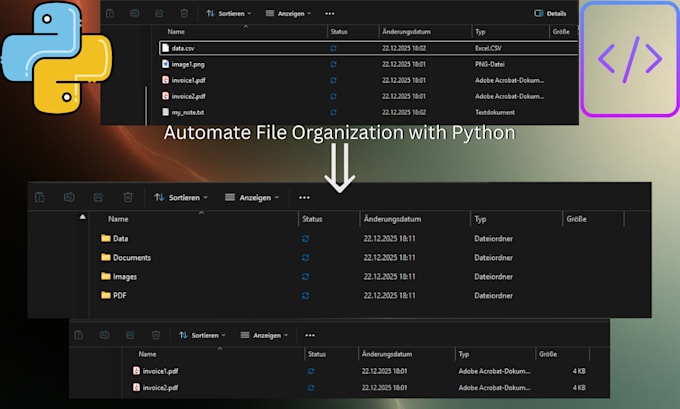Image resolution: width=680 pixels, height=409 pixels.
Task: Click the yellow folder icon next to Images
Action: click(105, 276)
